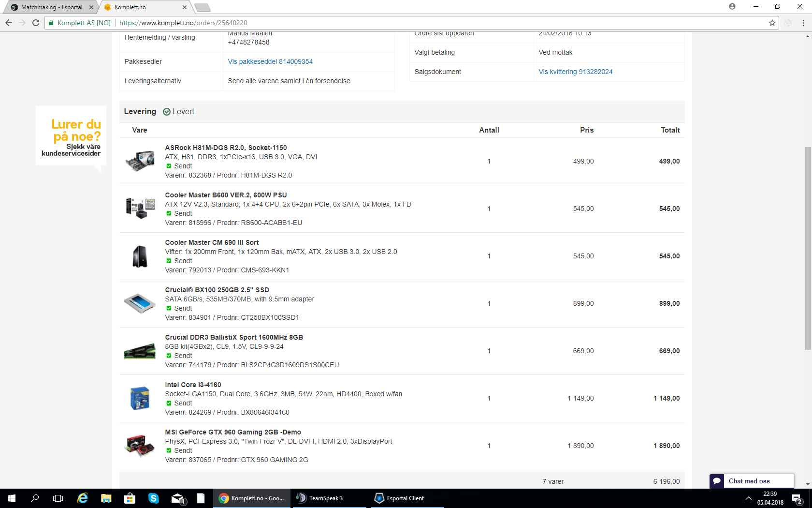Click the Intel Core i3 box thumbnail
Image resolution: width=812 pixels, height=508 pixels.
click(140, 398)
